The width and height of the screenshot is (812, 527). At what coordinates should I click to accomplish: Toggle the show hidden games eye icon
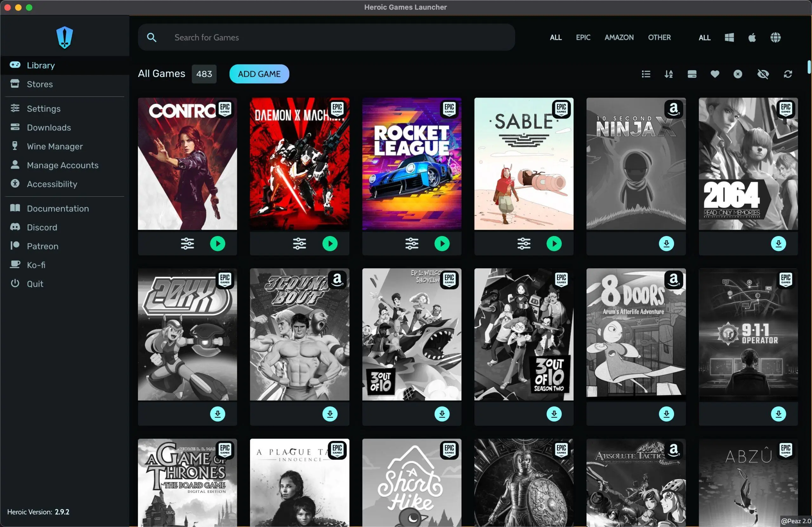[763, 74]
